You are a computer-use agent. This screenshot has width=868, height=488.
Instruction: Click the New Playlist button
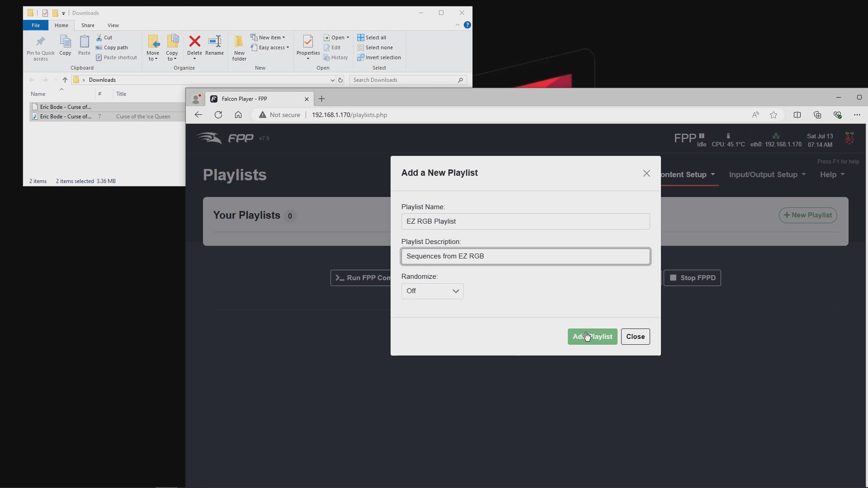click(x=807, y=215)
